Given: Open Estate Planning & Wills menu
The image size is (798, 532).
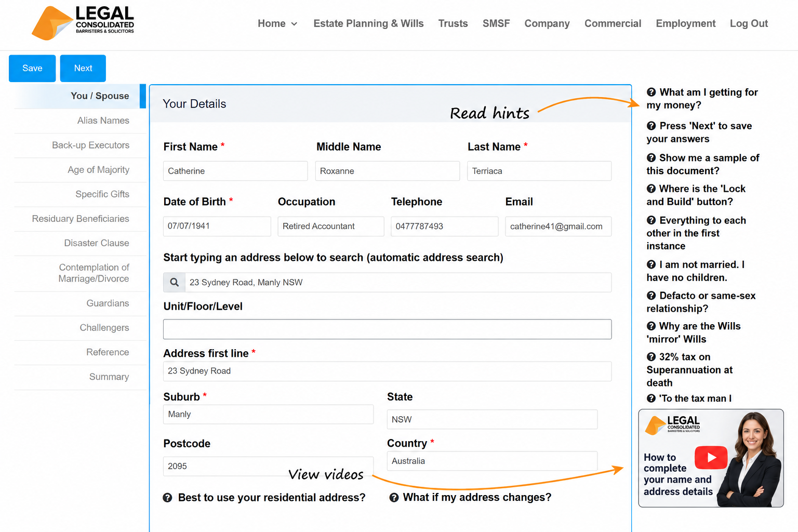Looking at the screenshot, I should tap(368, 23).
